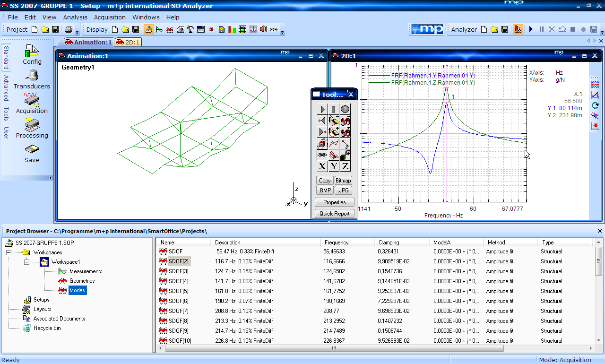The image size is (605, 364).
Task: Open the Acquisition icon in sidebar
Action: pos(32,100)
